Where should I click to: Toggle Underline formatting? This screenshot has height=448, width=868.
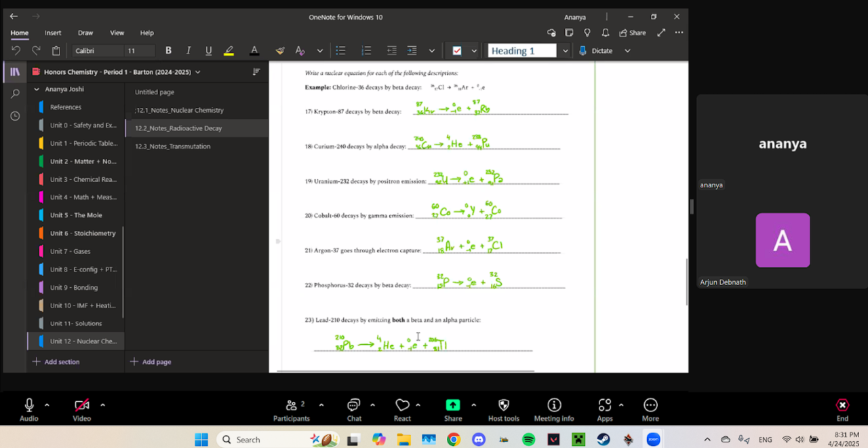208,51
